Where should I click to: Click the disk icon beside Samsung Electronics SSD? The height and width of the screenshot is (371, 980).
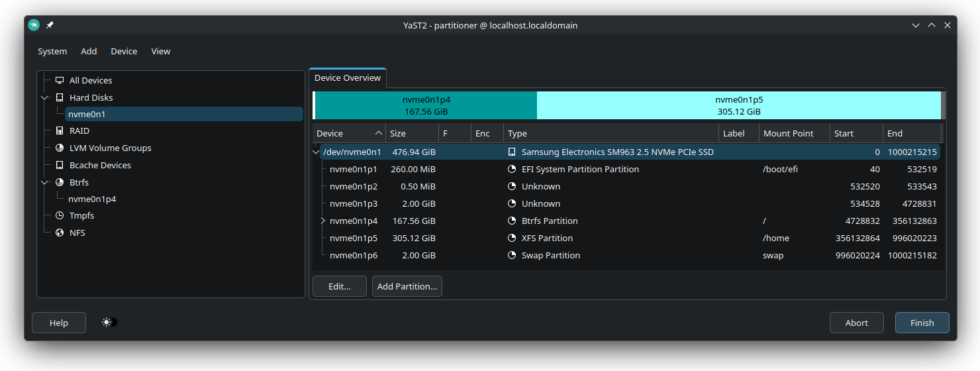pos(512,152)
